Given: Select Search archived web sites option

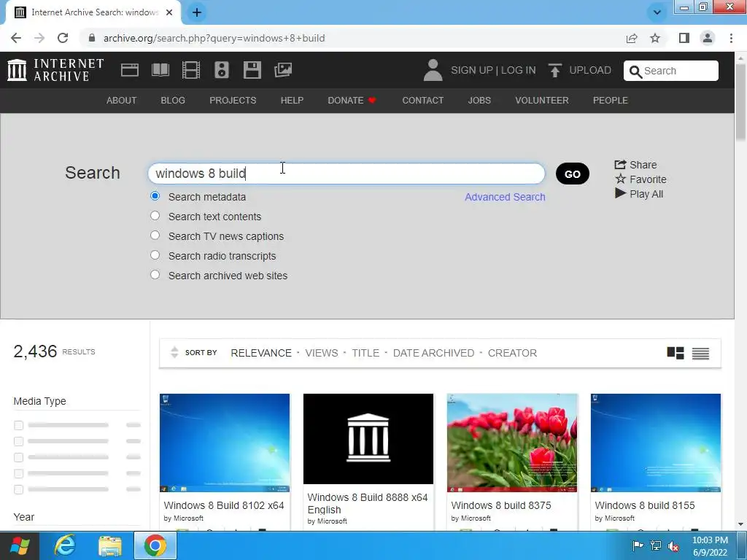Looking at the screenshot, I should coord(155,275).
